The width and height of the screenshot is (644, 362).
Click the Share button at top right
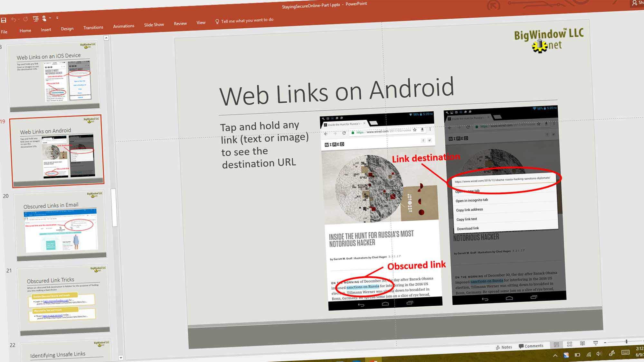tap(638, 3)
